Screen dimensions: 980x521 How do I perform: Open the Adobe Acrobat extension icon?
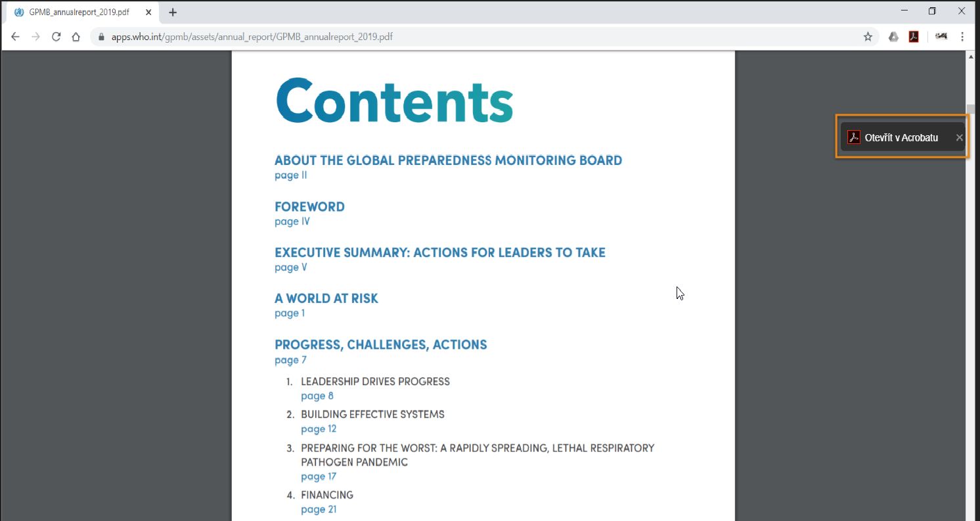914,37
